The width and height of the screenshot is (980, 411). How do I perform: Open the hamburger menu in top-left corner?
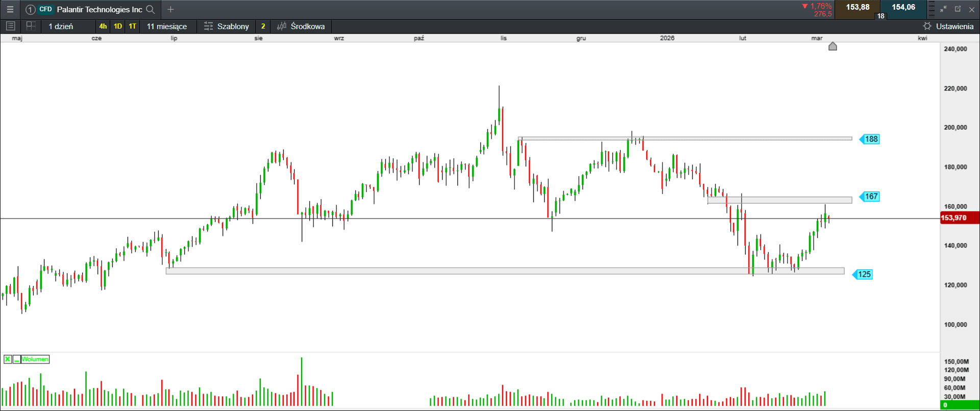10,9
